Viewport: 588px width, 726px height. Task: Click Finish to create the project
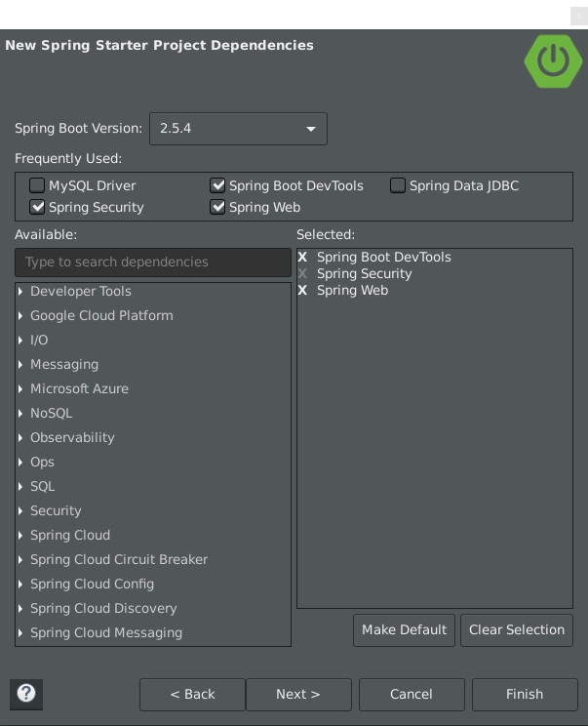(x=525, y=695)
